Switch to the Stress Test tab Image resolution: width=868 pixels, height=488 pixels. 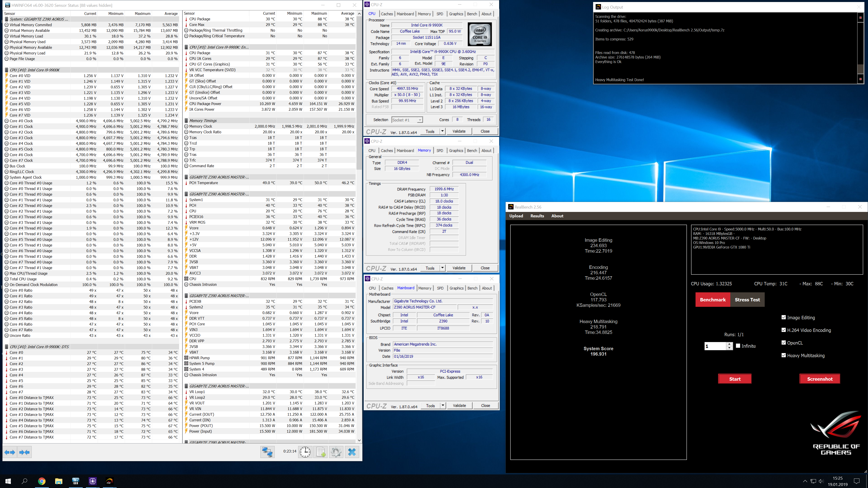(x=747, y=299)
